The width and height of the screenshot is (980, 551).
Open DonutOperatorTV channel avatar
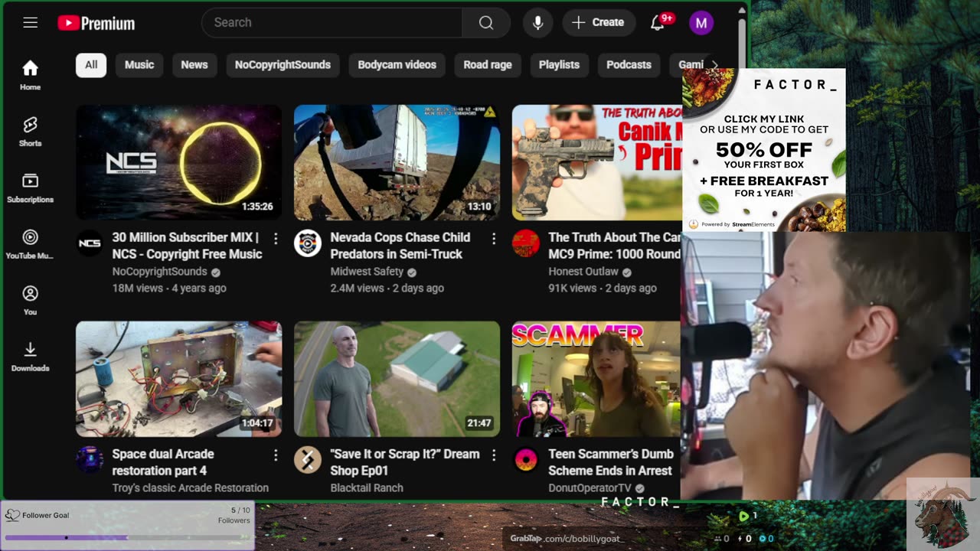tap(526, 460)
